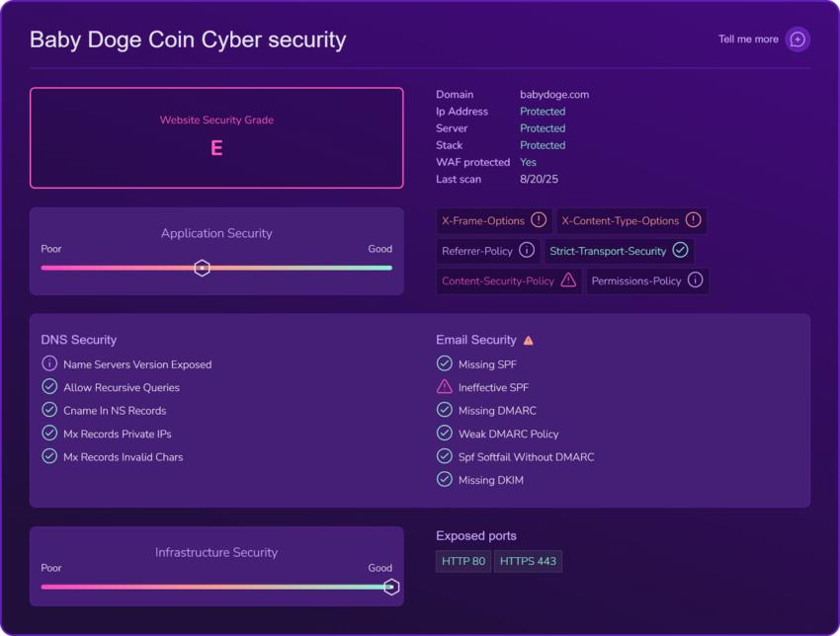Click the Weak DMARC Policy text
This screenshot has height=636, width=840.
pyautogui.click(x=508, y=435)
